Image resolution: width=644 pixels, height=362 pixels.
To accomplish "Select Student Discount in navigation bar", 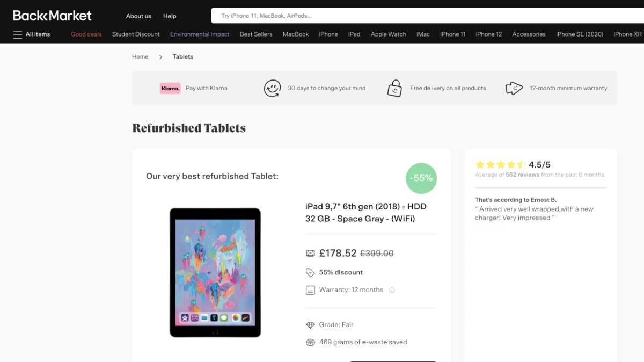I will pos(136,34).
